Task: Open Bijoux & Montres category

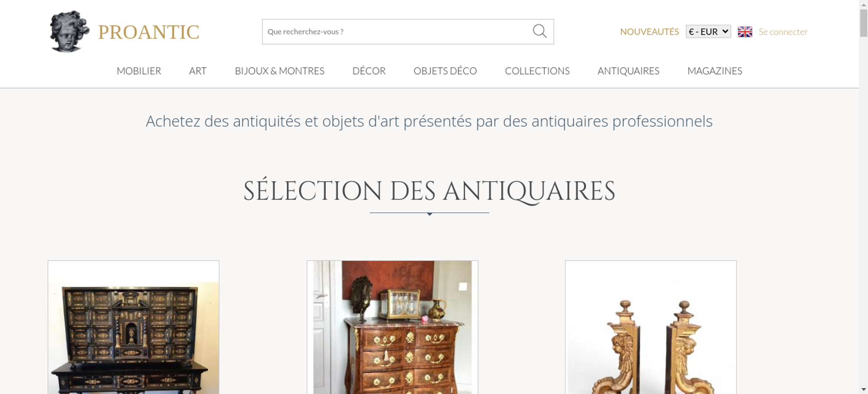Action: tap(279, 71)
